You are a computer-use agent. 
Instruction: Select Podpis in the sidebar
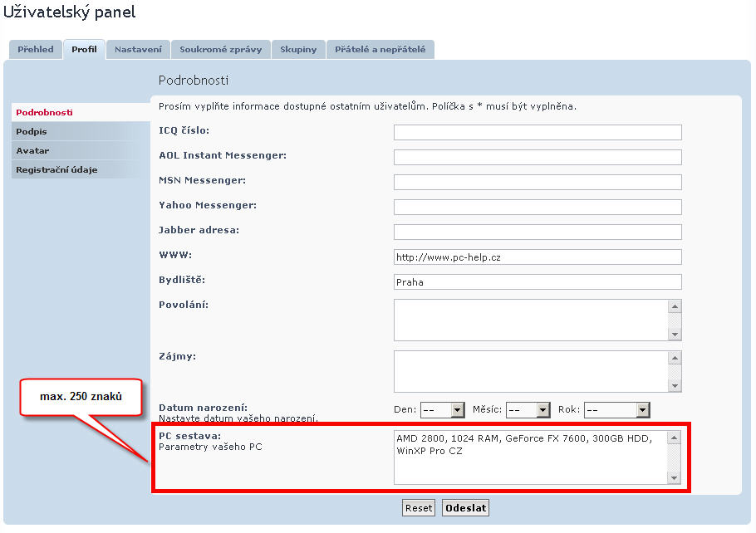pos(32,132)
